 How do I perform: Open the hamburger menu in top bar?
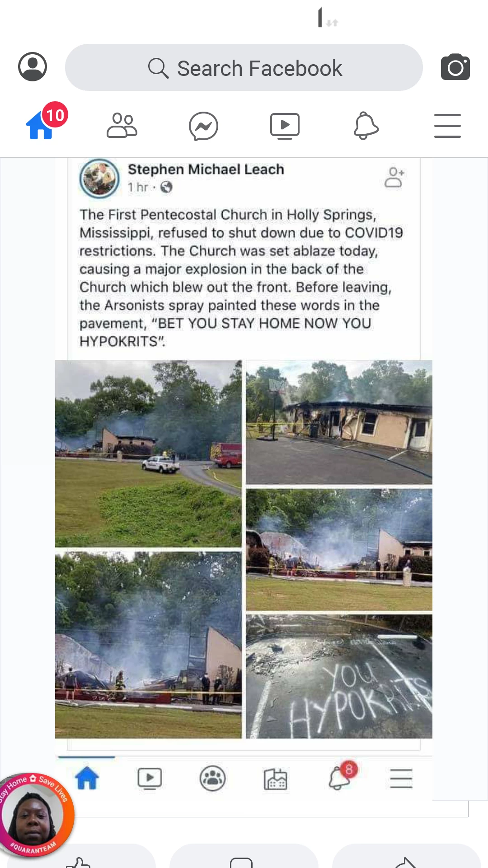tap(447, 126)
